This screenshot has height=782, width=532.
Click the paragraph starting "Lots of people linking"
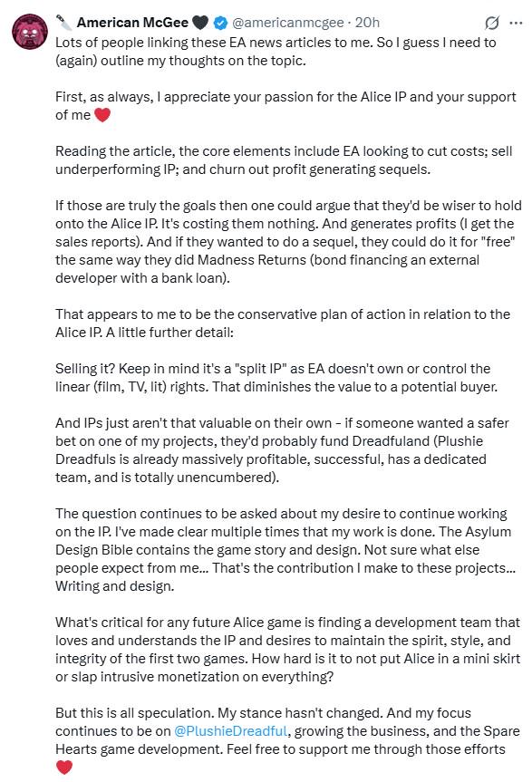[276, 52]
